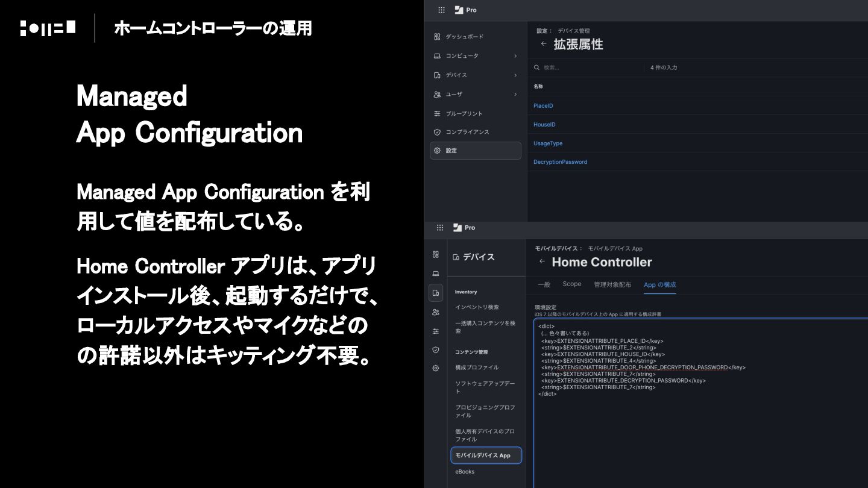Click the DOOR_PHONE_DECRYPTION_PASSWORD key line
Screen dimensions: 868x488
click(643, 368)
